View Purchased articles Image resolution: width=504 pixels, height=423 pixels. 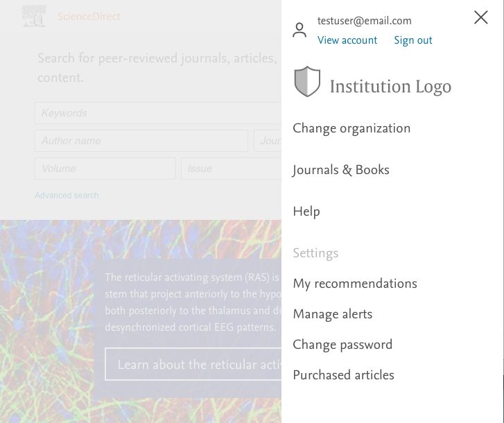pos(344,375)
